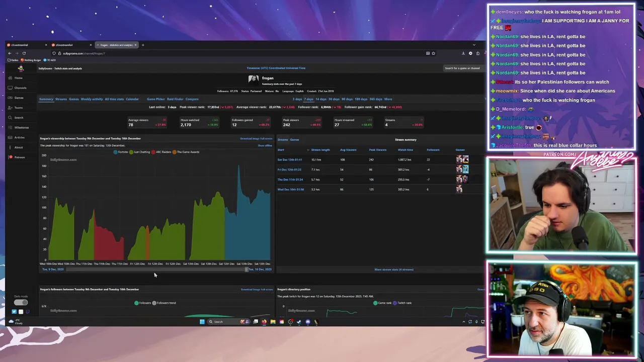Screen dimensions: 644x362
Task: Open the Twitter icon under Dark mode
Action: [x=14, y=312]
